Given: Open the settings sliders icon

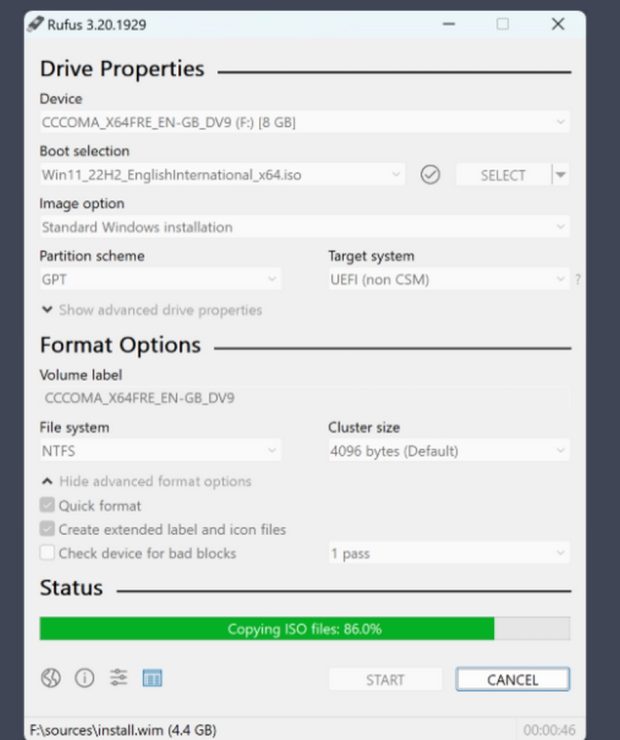Looking at the screenshot, I should (119, 678).
